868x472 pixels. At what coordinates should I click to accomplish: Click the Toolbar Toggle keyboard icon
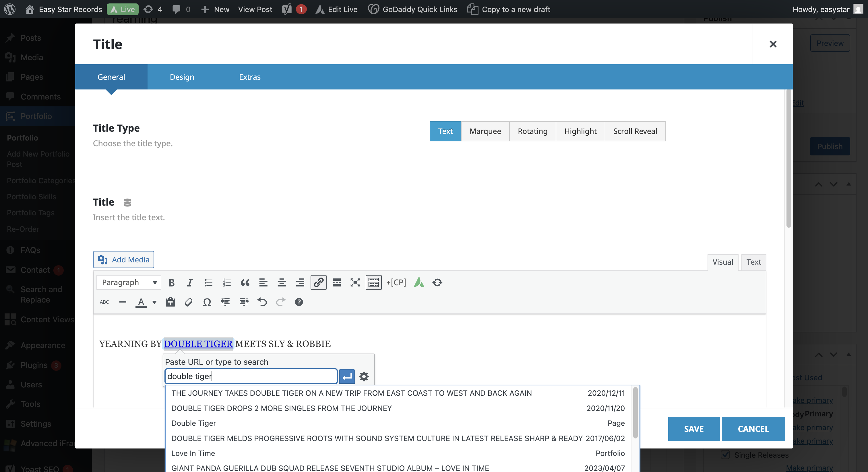click(x=373, y=282)
